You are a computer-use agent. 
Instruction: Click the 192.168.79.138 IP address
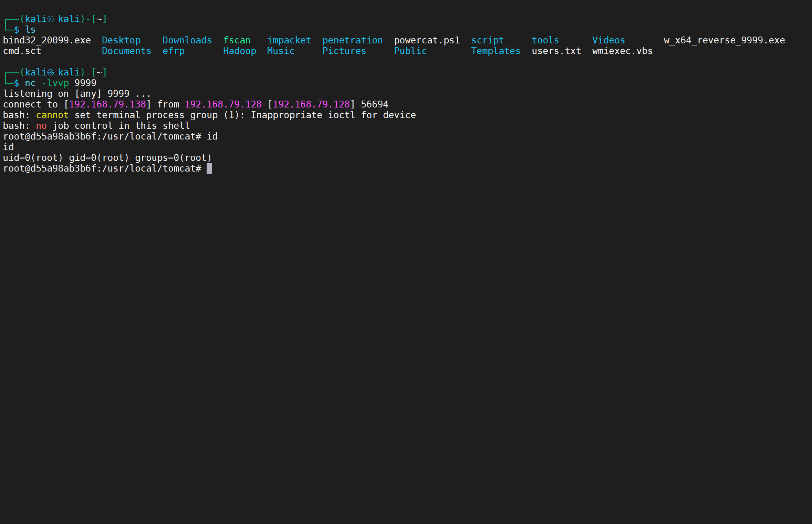(x=107, y=104)
